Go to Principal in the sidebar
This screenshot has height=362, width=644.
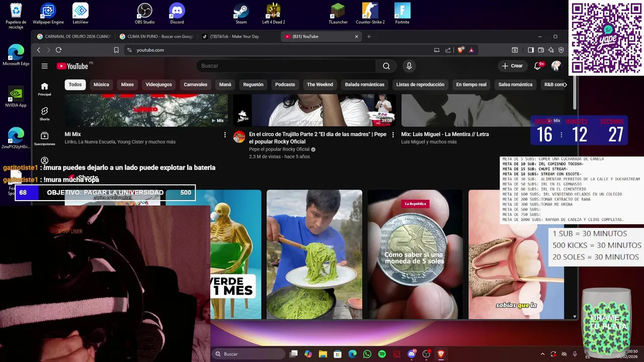coord(45,89)
